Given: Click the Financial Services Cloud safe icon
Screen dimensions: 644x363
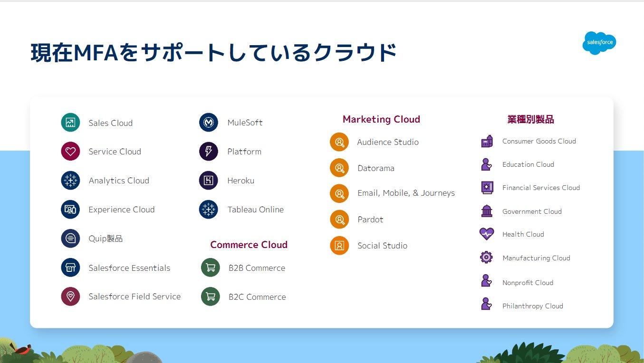Looking at the screenshot, I should pyautogui.click(x=487, y=188).
